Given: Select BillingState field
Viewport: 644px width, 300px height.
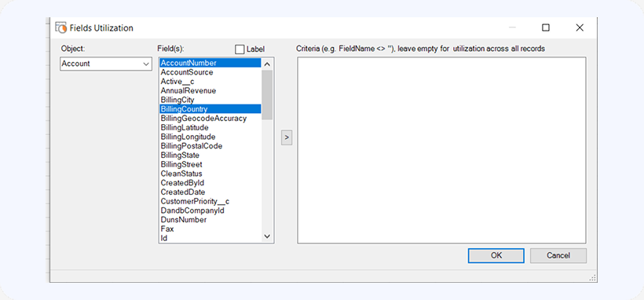Looking at the screenshot, I should tap(210, 155).
